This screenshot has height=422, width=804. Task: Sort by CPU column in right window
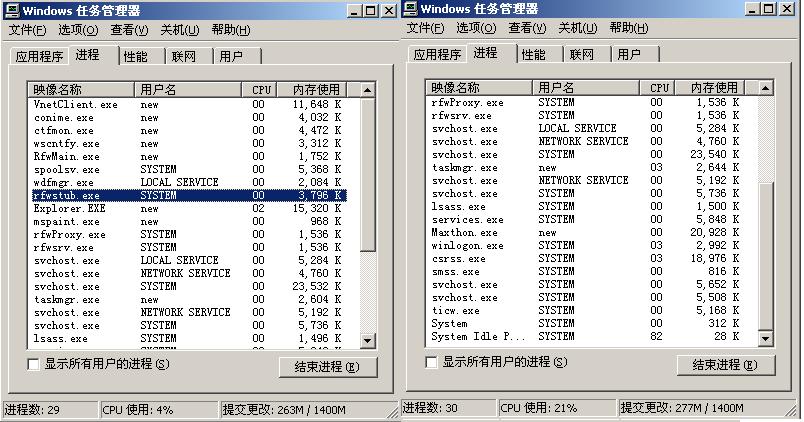[657, 88]
